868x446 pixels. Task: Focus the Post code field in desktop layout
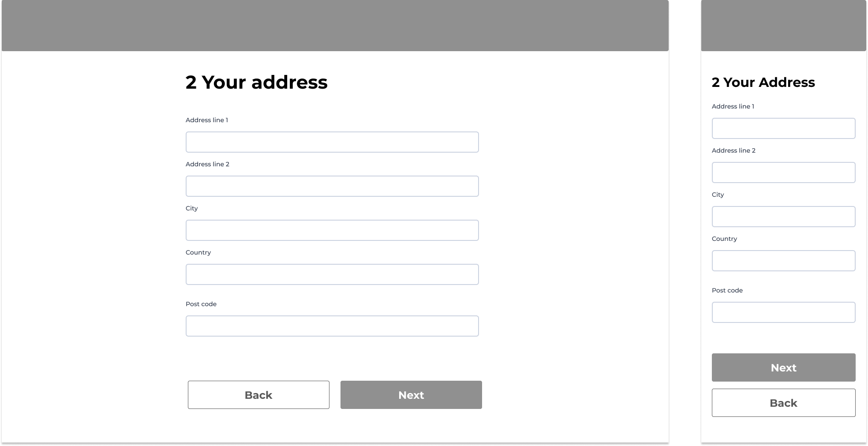332,326
